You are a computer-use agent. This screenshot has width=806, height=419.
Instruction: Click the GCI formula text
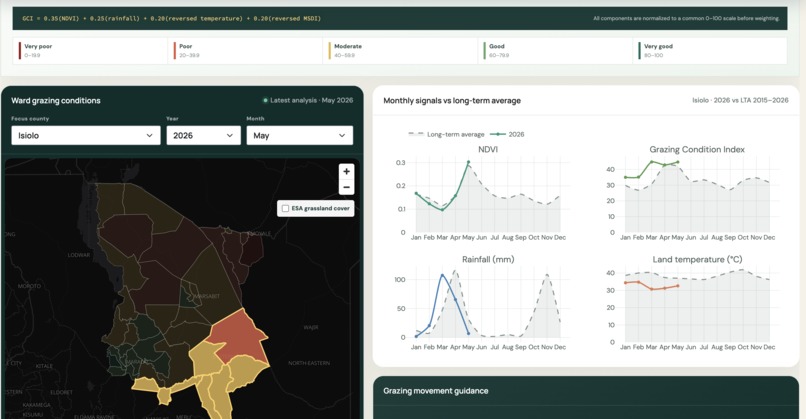[171, 19]
